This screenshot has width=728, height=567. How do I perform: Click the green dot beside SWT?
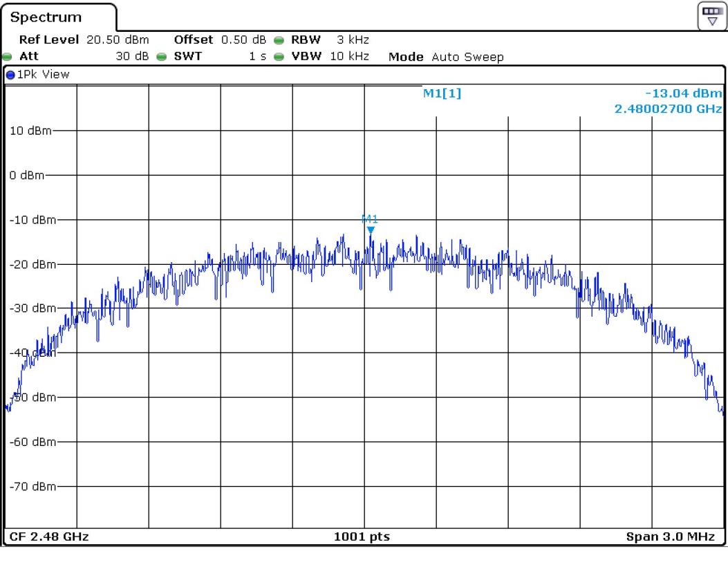(161, 57)
